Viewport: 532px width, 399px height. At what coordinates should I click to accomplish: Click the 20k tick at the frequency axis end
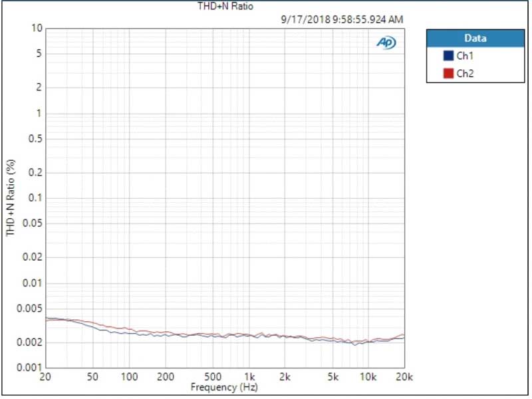[x=404, y=377]
